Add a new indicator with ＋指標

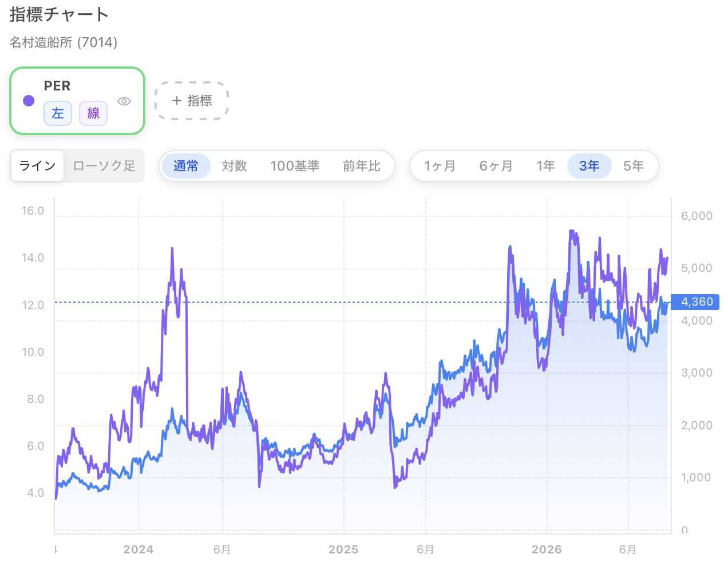pos(192,101)
